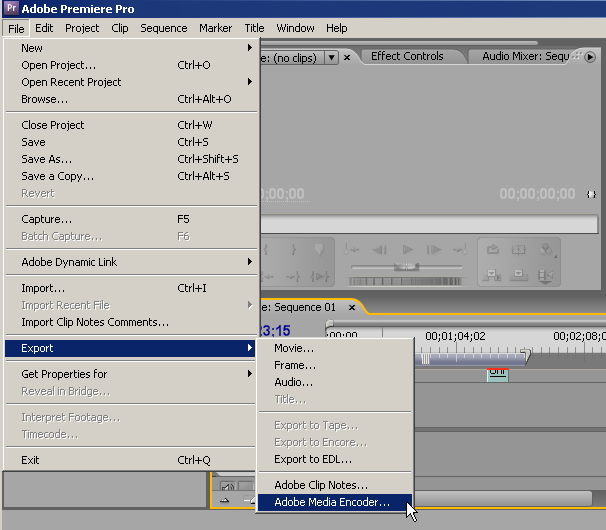Click the Play button in Source monitor
Image resolution: width=606 pixels, height=530 pixels.
[407, 250]
